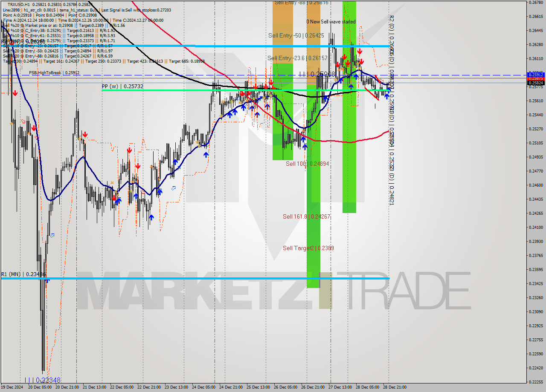
Task: Click the 'Time A:2024.12.24 18:00:00' text
Action: pos(28,20)
